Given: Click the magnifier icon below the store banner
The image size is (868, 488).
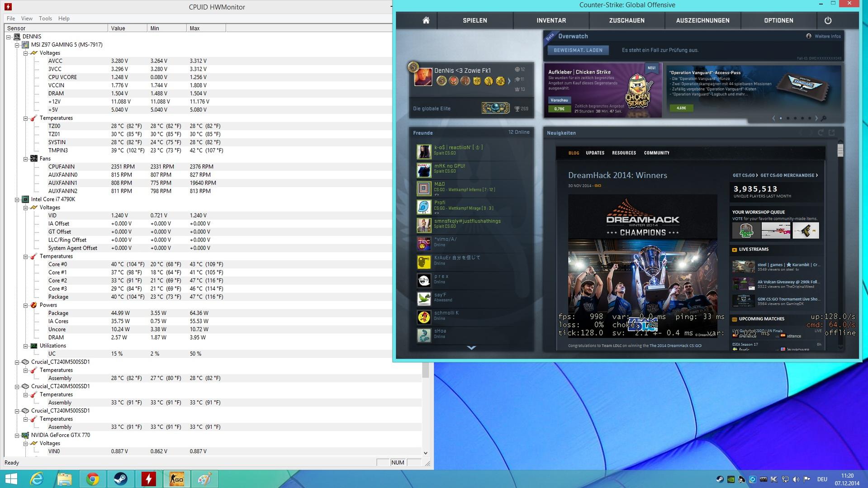Looking at the screenshot, I should pos(824,118).
